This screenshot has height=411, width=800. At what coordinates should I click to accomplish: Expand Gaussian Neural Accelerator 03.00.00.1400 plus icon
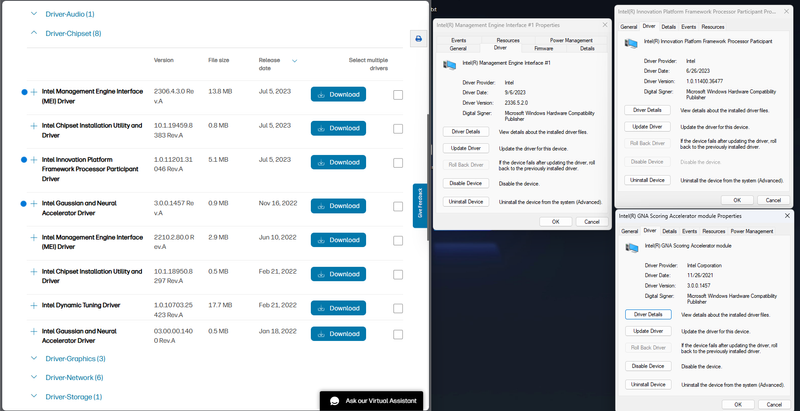tap(34, 331)
